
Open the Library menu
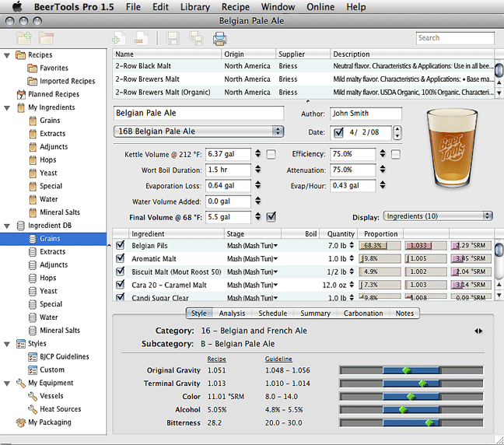[x=194, y=7]
